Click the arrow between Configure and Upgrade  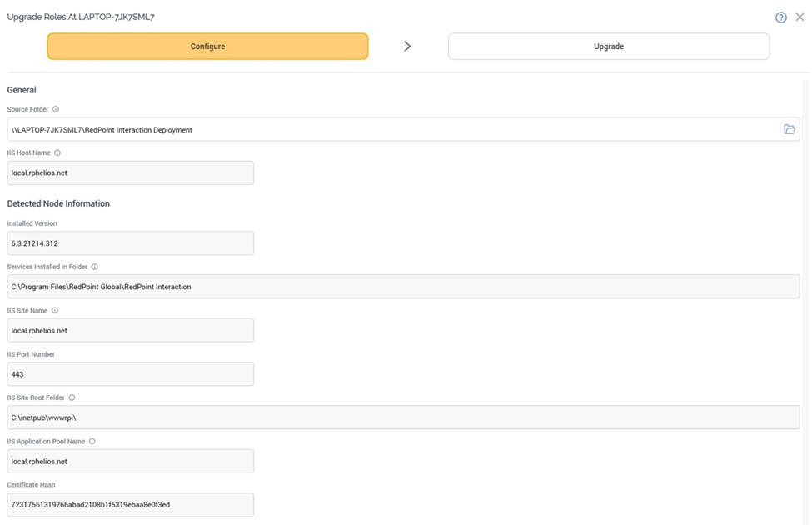407,47
